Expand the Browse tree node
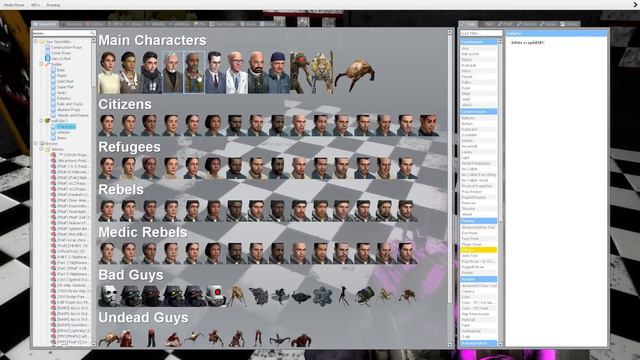The height and width of the screenshot is (360, 640). coord(36,144)
